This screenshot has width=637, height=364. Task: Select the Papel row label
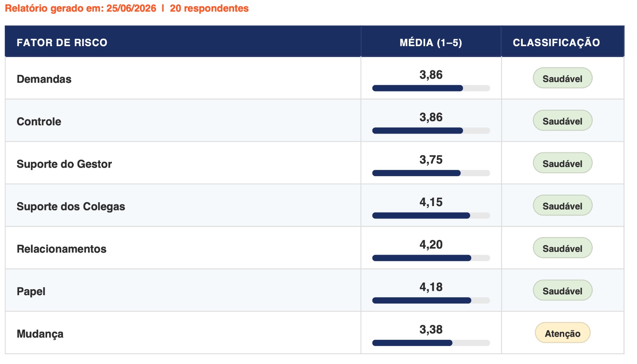click(31, 292)
